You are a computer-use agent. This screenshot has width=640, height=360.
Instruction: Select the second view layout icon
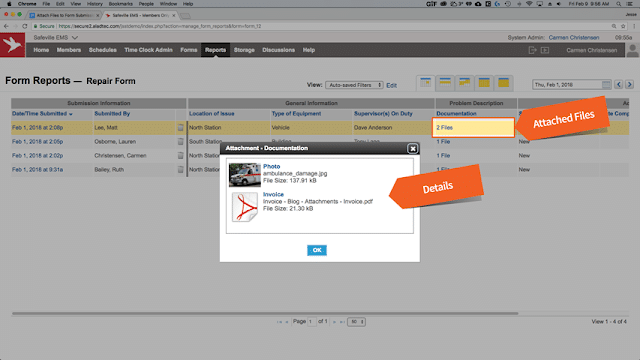pyautogui.click(x=445, y=83)
